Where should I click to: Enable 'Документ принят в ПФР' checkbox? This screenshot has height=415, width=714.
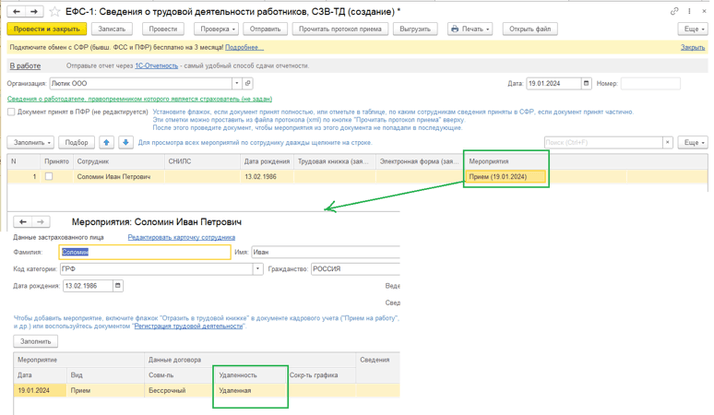pos(11,112)
